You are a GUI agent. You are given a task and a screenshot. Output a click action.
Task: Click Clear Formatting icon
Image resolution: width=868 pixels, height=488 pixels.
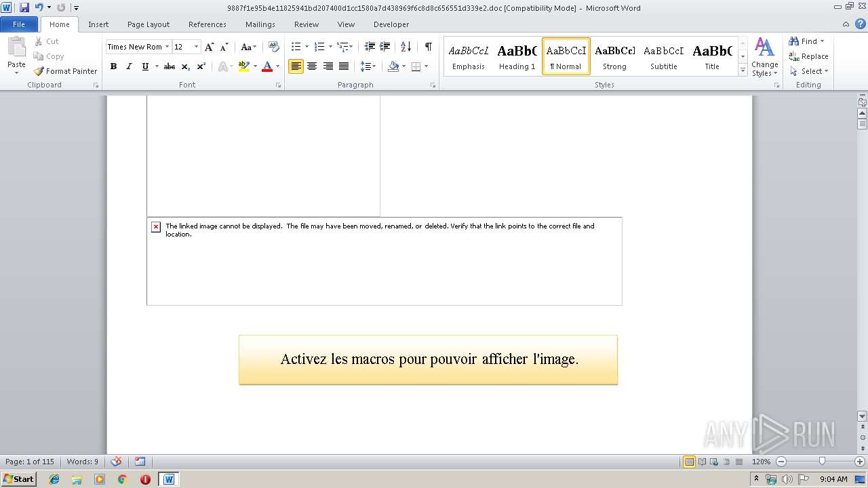tap(274, 47)
